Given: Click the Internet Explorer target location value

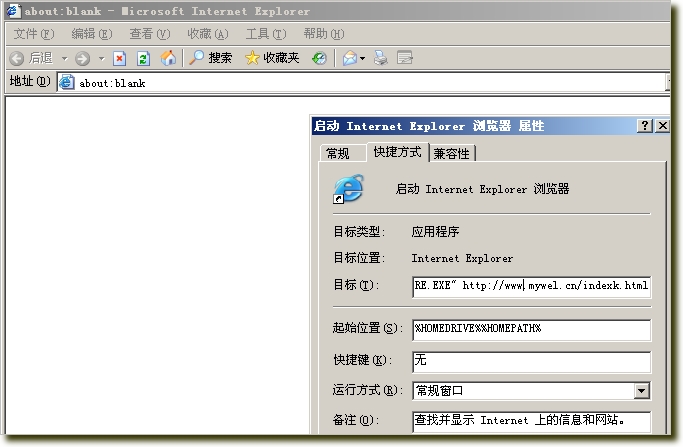Looking at the screenshot, I should (x=462, y=258).
